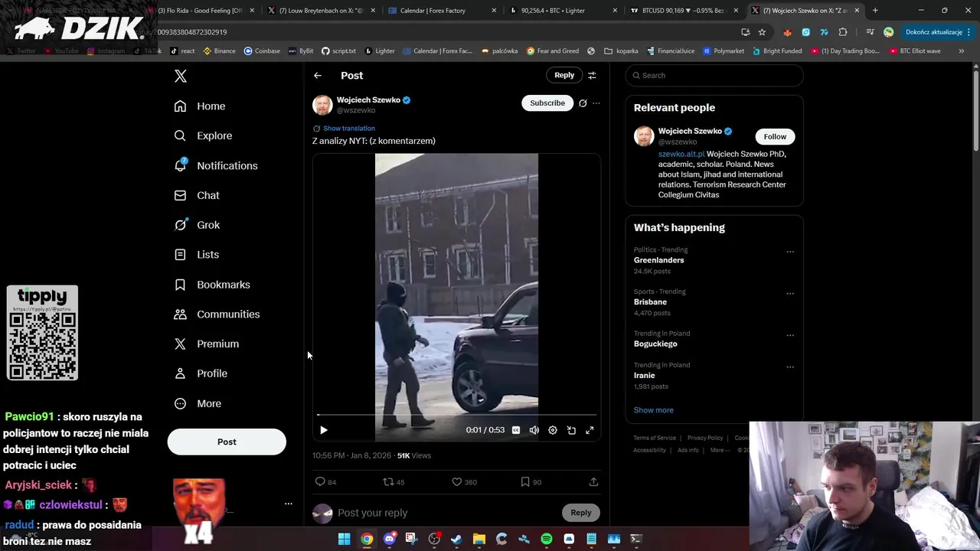
Task: Bookmark this page with star icon
Action: point(762,32)
